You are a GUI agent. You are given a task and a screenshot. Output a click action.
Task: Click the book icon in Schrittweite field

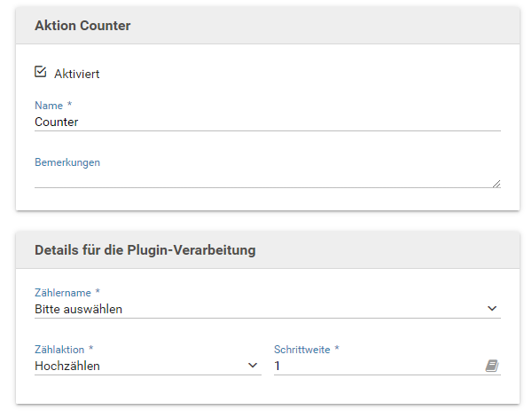click(x=491, y=366)
